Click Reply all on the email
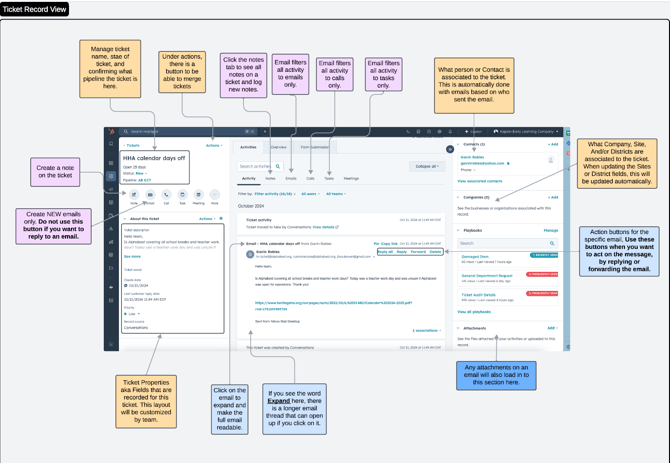The image size is (670, 463). click(384, 252)
